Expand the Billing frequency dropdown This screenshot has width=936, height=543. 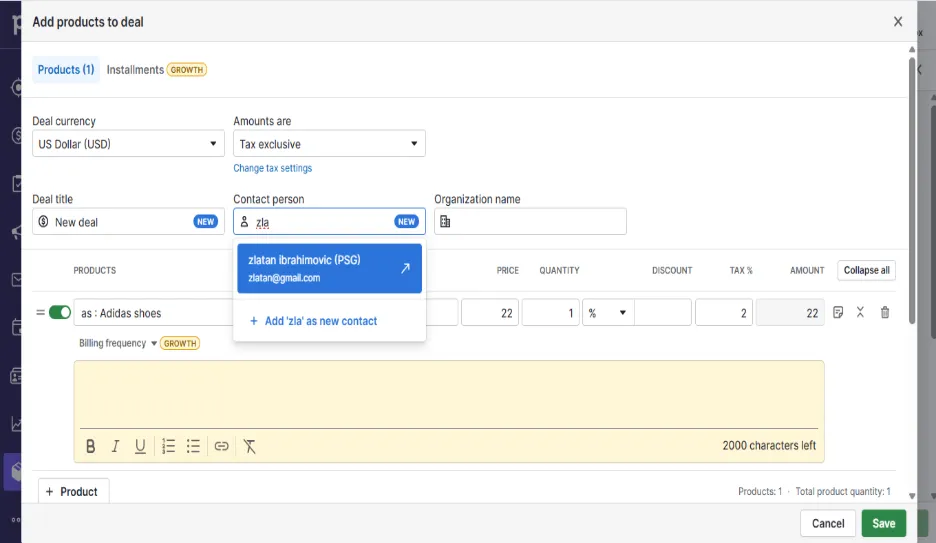point(118,343)
